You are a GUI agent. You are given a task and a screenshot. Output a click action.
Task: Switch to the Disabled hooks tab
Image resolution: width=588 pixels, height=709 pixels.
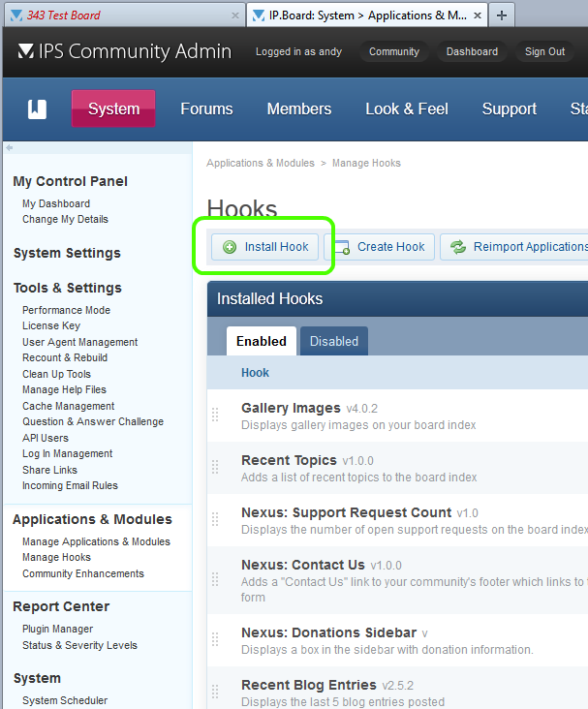click(334, 341)
